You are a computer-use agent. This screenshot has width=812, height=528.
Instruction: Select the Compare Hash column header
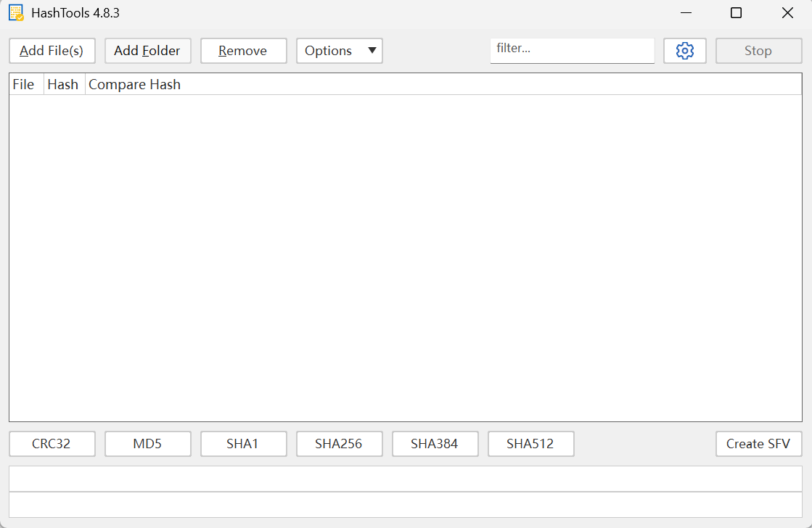click(134, 84)
